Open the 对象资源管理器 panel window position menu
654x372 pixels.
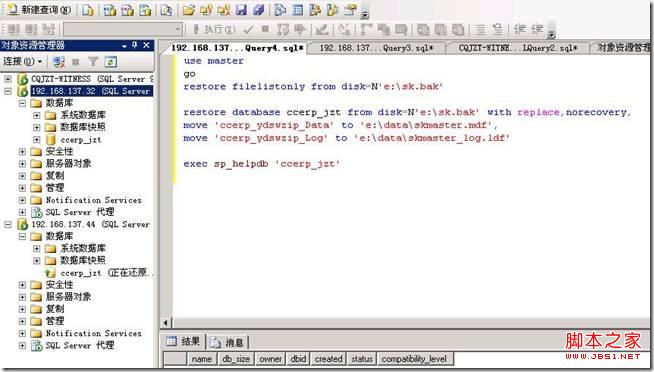tap(124, 45)
